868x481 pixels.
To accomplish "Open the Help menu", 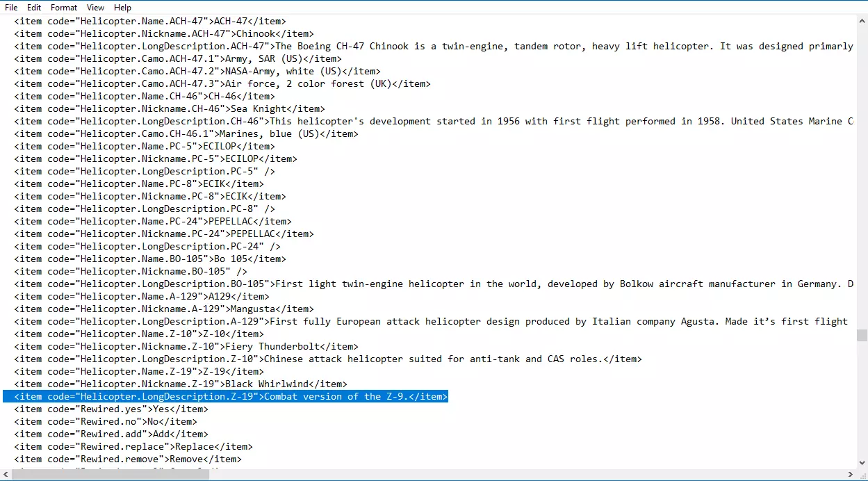I will [x=122, y=7].
